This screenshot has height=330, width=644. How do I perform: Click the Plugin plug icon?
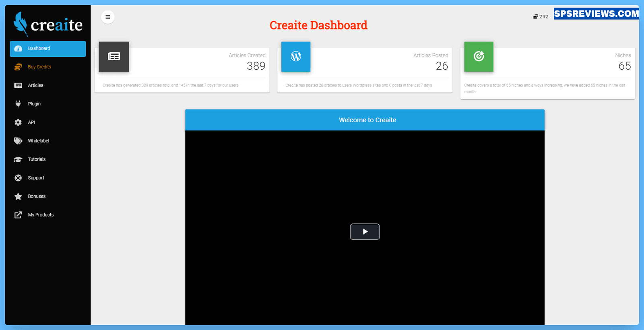pyautogui.click(x=18, y=104)
